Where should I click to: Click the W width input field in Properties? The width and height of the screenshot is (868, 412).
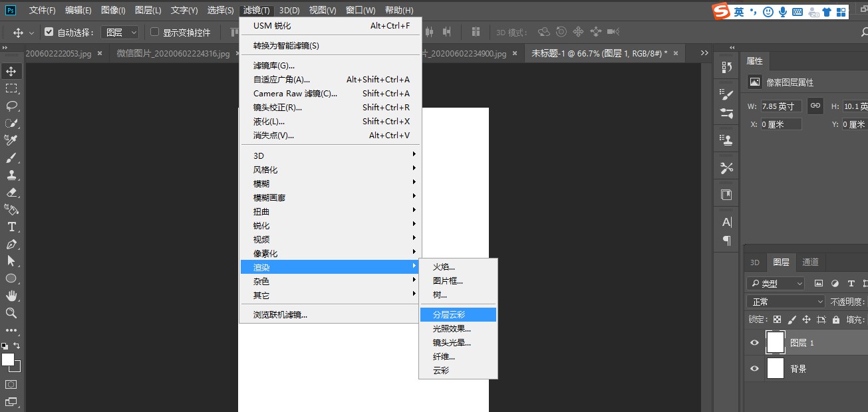point(782,105)
